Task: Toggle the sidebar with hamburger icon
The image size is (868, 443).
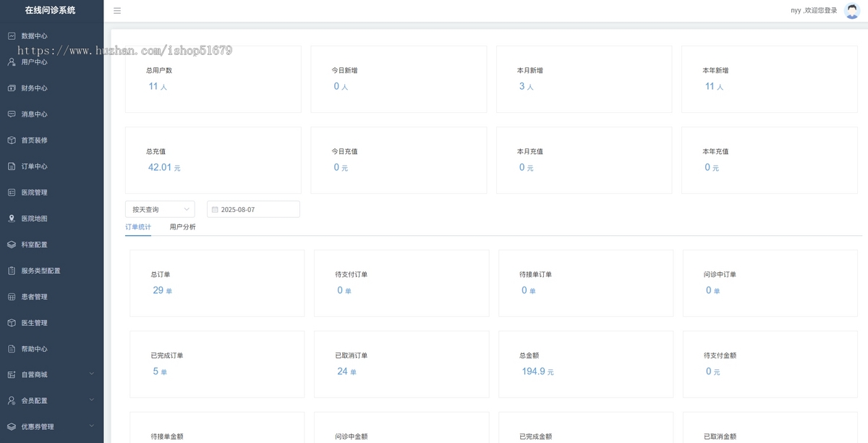Action: point(117,11)
